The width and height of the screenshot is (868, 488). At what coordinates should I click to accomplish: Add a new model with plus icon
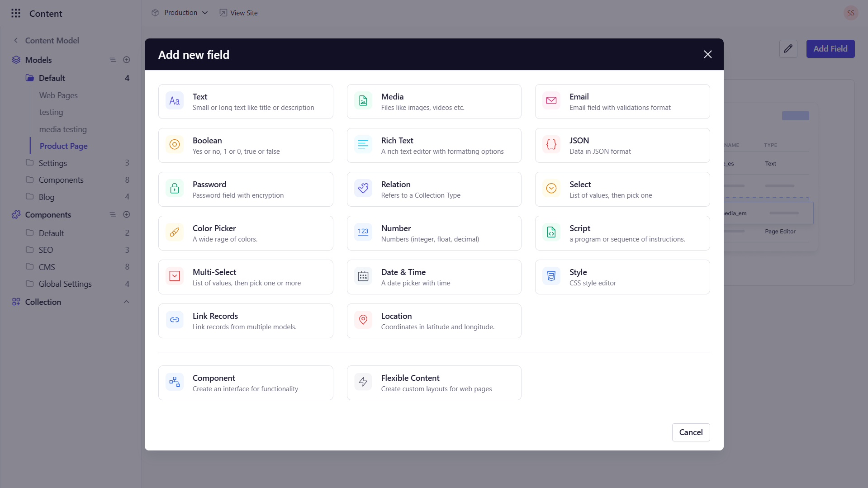pos(127,60)
